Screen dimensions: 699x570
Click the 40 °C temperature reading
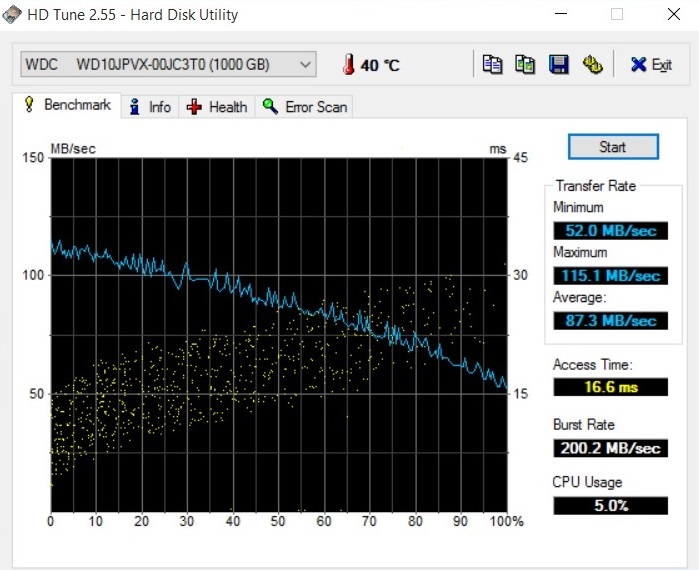[x=380, y=65]
